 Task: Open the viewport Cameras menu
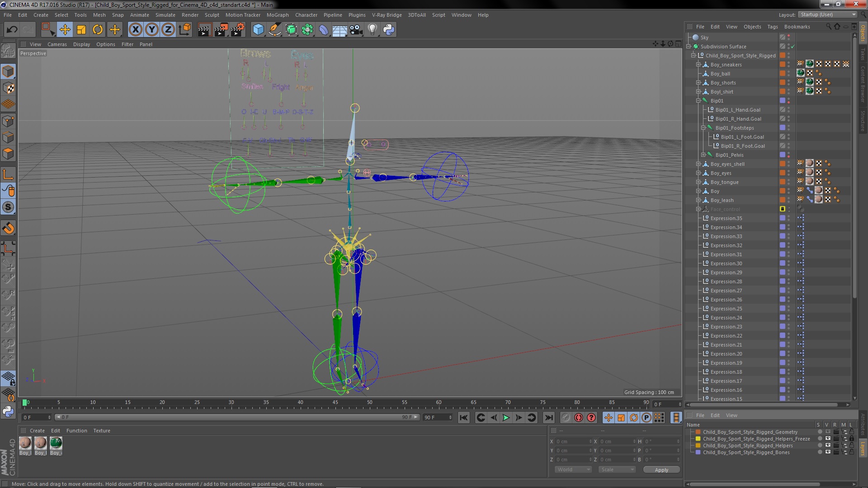(x=57, y=44)
